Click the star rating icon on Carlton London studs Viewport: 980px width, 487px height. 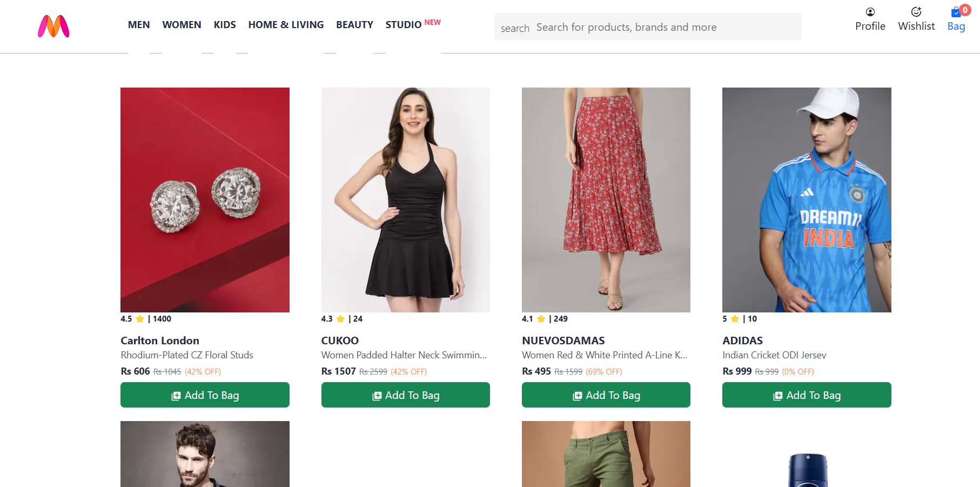point(140,319)
